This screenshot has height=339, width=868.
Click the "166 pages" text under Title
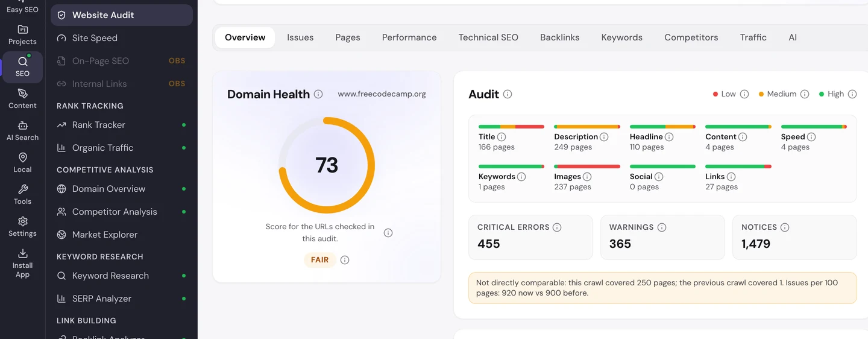pyautogui.click(x=497, y=147)
